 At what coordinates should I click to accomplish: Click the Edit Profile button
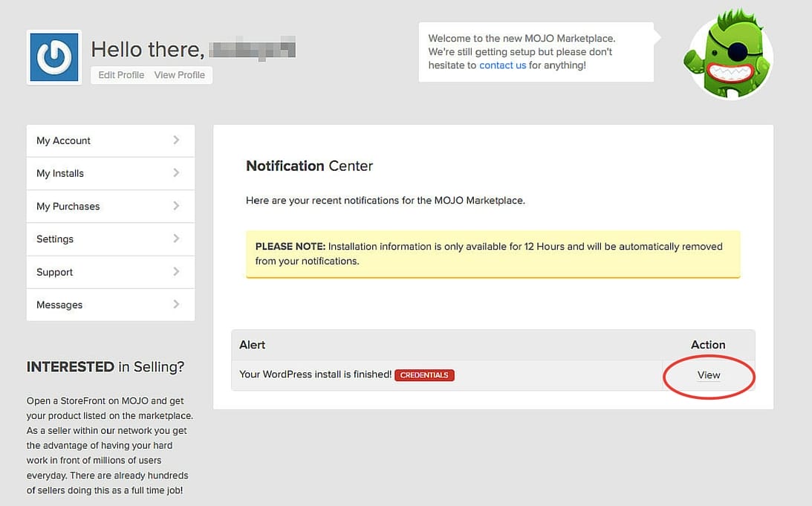pos(121,75)
